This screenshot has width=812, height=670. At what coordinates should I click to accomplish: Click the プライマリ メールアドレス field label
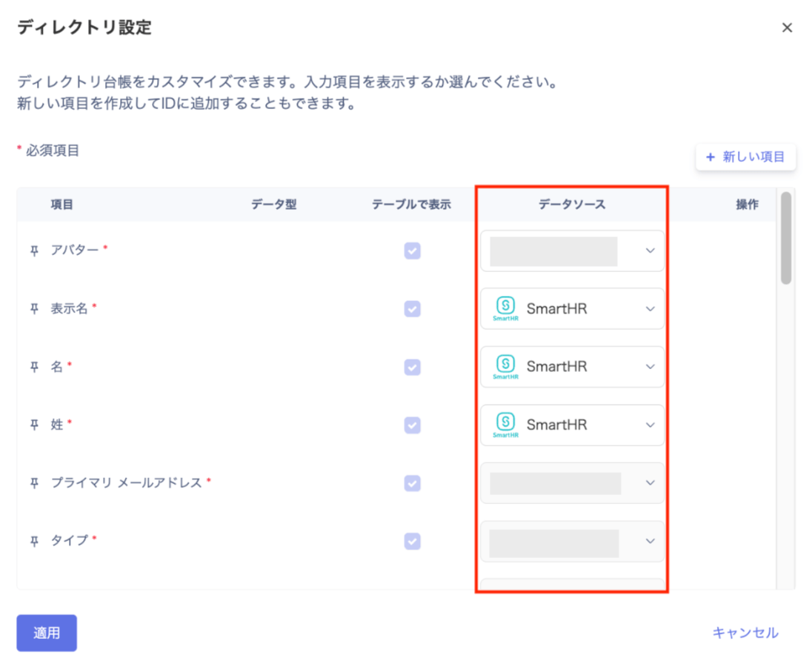127,483
